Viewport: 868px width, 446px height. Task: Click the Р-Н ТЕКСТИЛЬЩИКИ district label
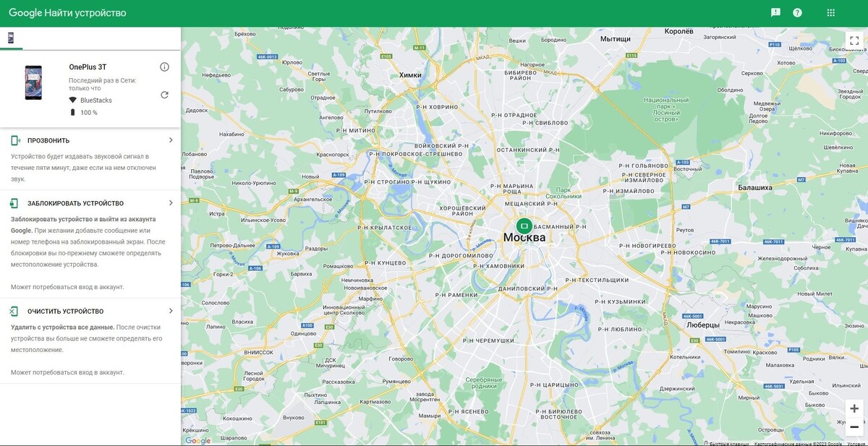tap(597, 279)
